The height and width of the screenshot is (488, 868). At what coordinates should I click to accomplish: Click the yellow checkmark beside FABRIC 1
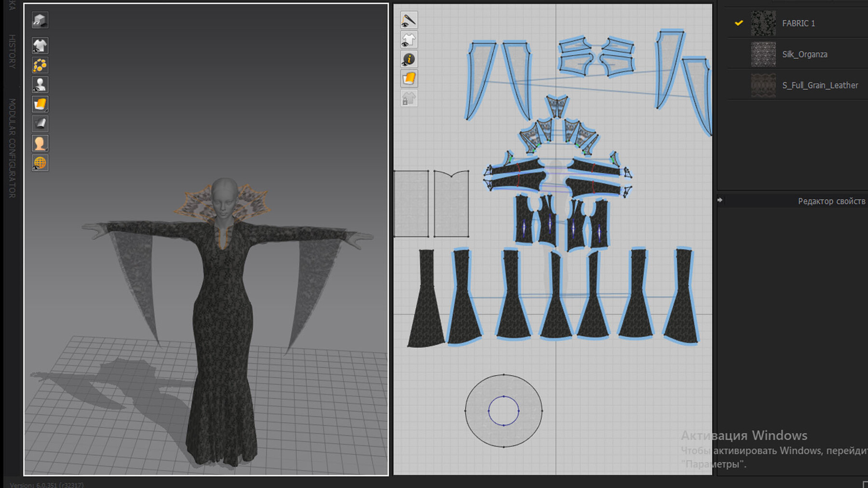coord(739,23)
